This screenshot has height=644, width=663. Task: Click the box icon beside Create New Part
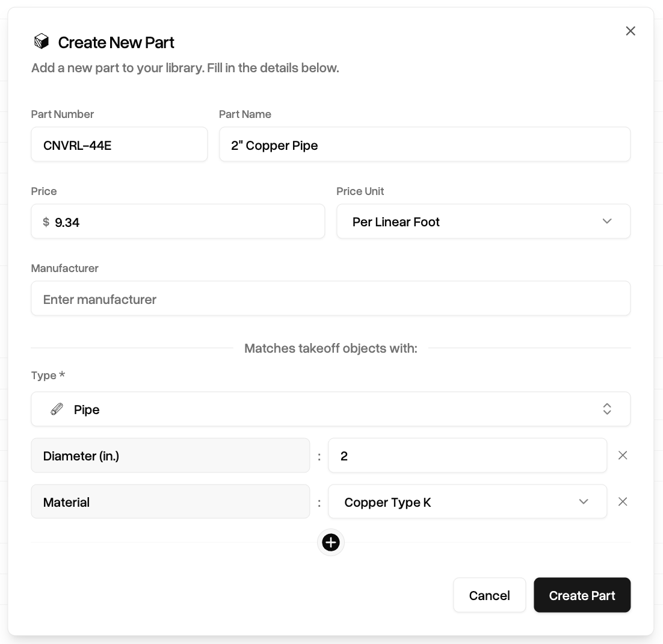[42, 42]
